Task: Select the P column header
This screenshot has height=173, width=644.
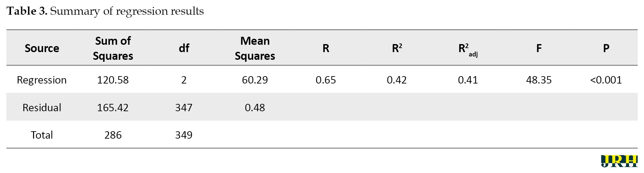Action: pyautogui.click(x=606, y=48)
